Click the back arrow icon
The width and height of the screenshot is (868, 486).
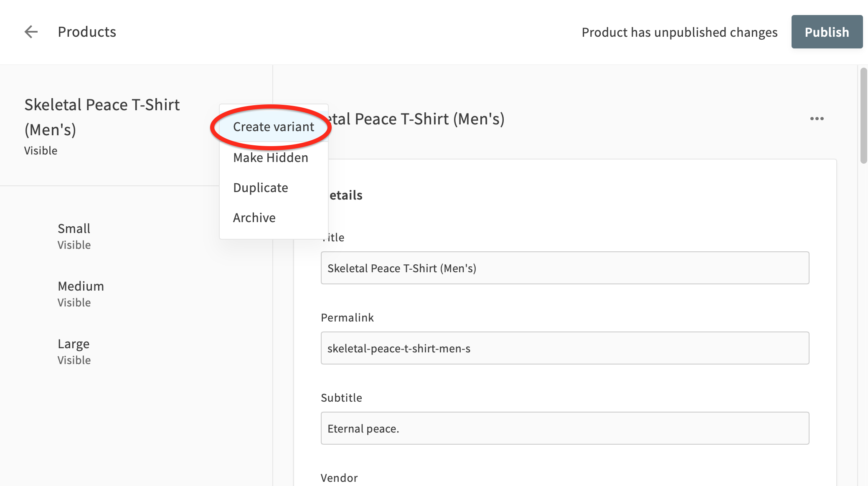(x=31, y=32)
